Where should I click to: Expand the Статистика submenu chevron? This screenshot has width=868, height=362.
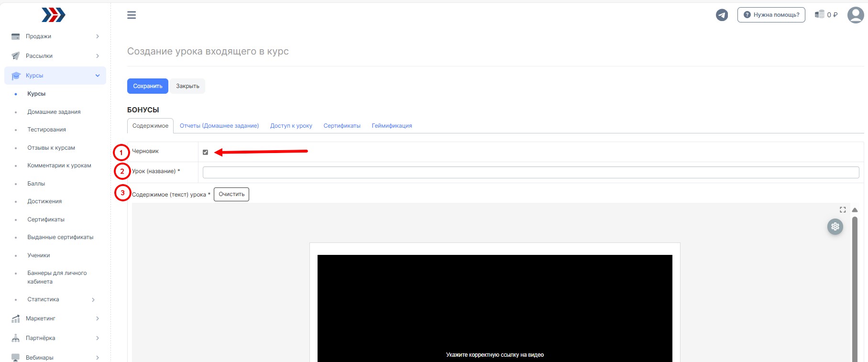[x=93, y=300]
